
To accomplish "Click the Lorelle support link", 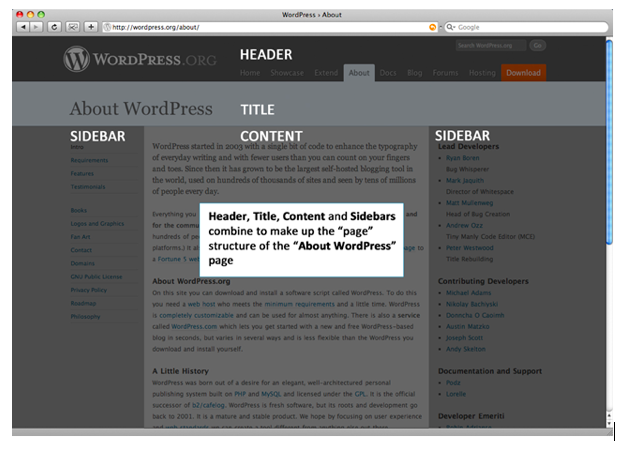I will coord(456,394).
